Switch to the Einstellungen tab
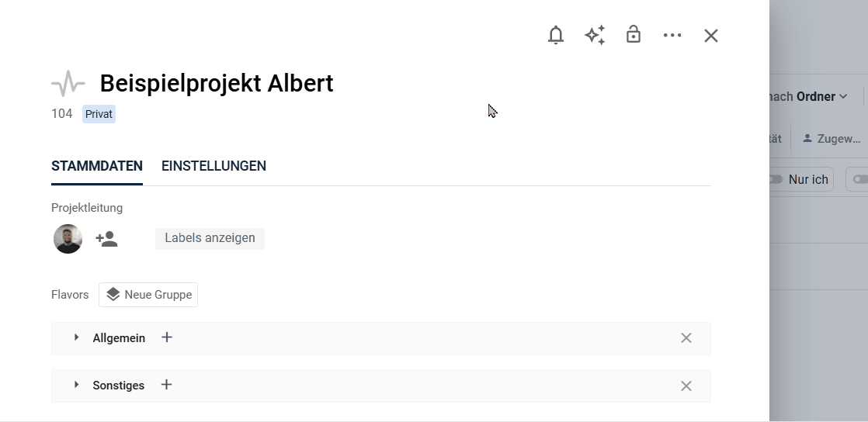This screenshot has width=868, height=422. tap(214, 166)
